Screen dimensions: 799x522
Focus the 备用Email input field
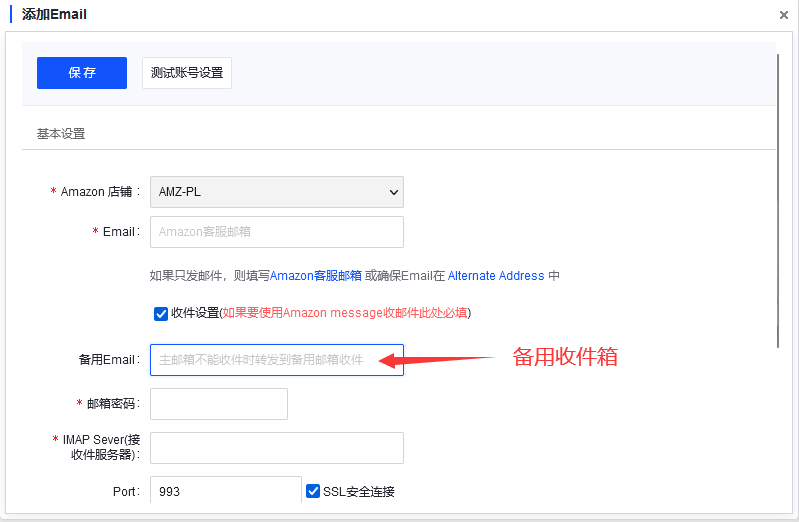click(277, 360)
